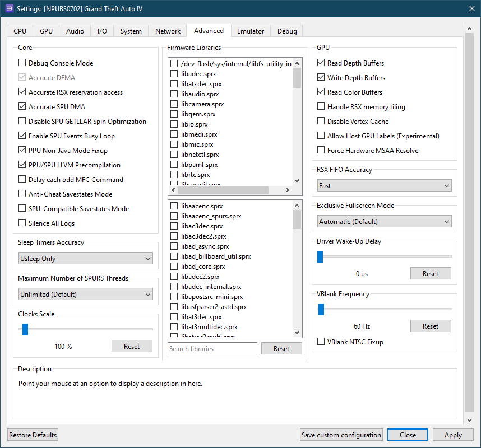Click upper library list scroll-left arrow
The image size is (481, 448).
click(173, 190)
